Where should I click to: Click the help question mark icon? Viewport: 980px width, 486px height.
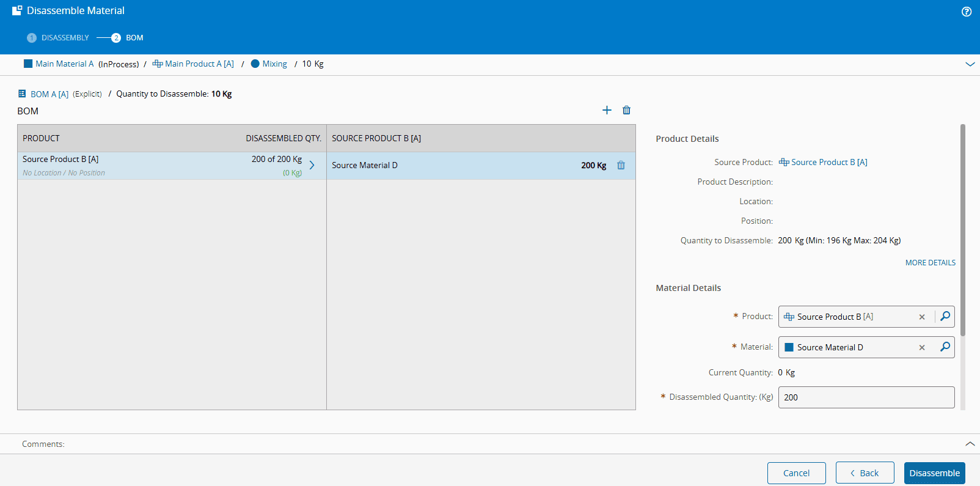click(x=966, y=12)
